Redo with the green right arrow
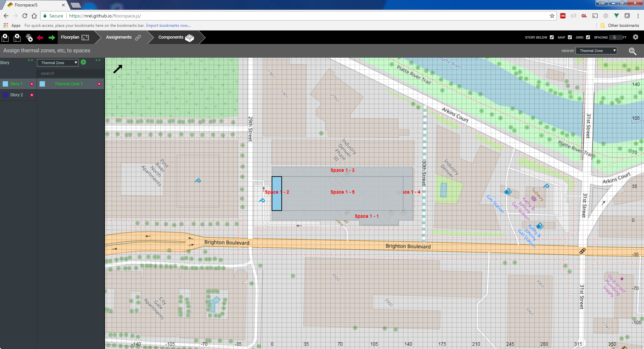 tap(52, 38)
